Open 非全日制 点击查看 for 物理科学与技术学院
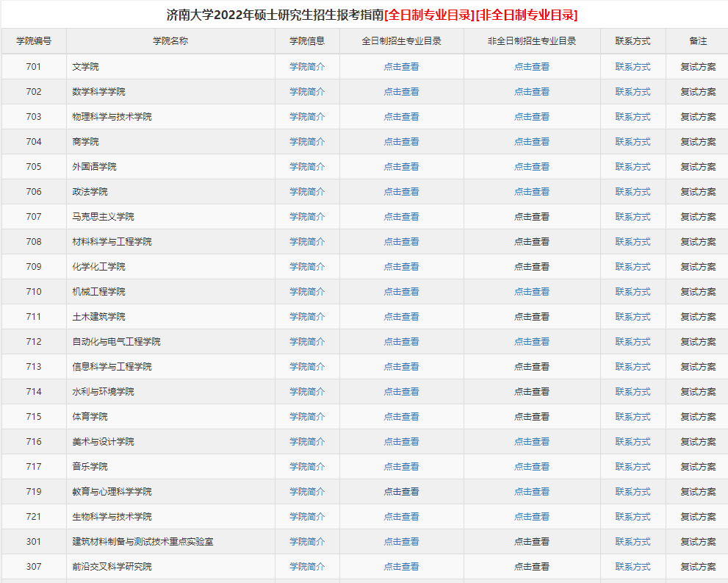Viewport: 728px width, 583px height. pos(532,117)
